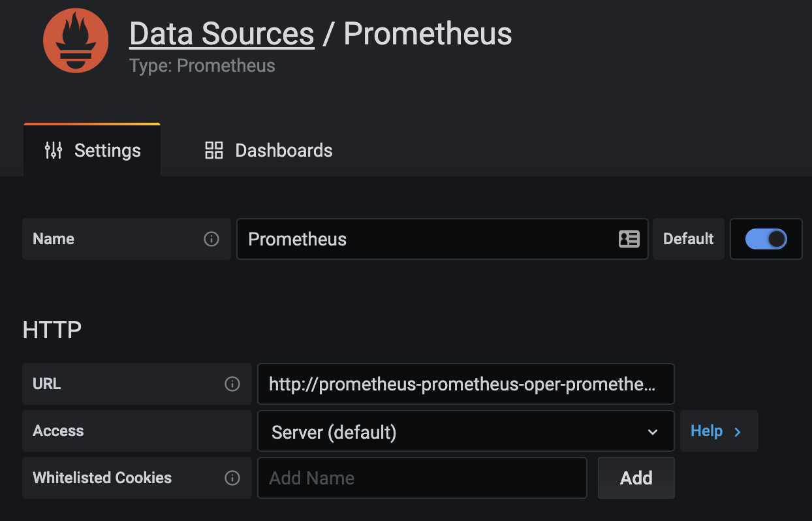Image resolution: width=812 pixels, height=521 pixels.
Task: Expand the Help section chevron
Action: [738, 432]
